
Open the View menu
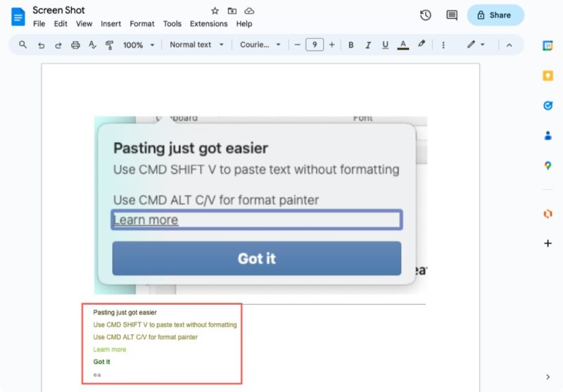(84, 24)
